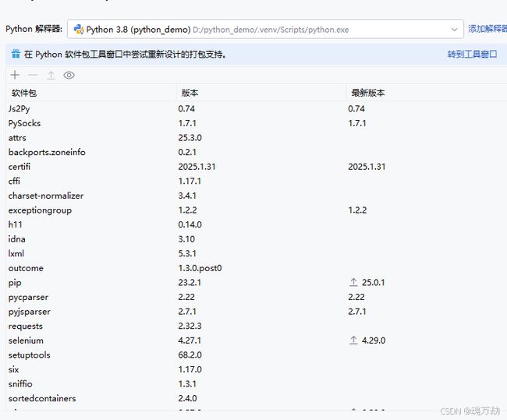Select the outcome package row

[x=256, y=268]
